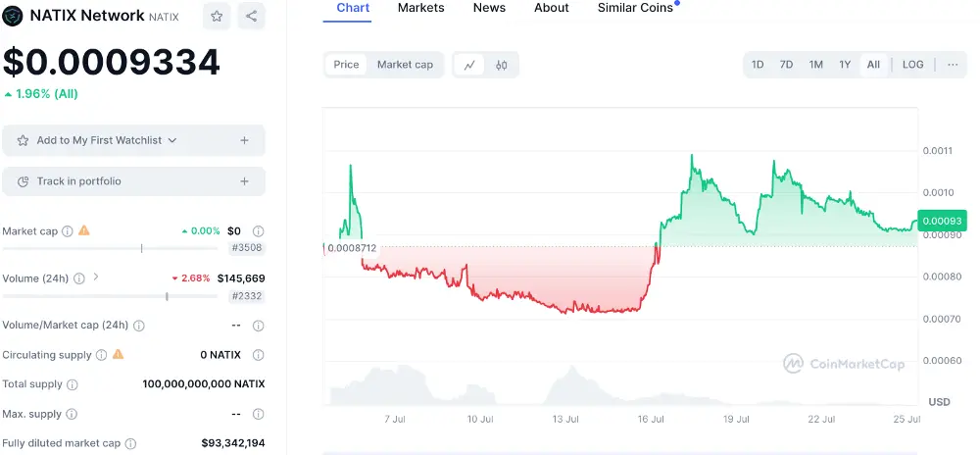Toggle LOG scale on chart
980x455 pixels.
coord(912,65)
